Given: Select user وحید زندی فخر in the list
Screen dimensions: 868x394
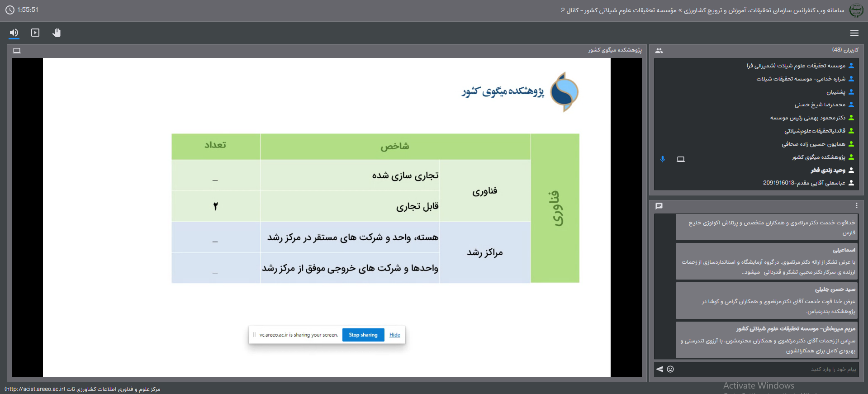Looking at the screenshot, I should click(828, 170).
